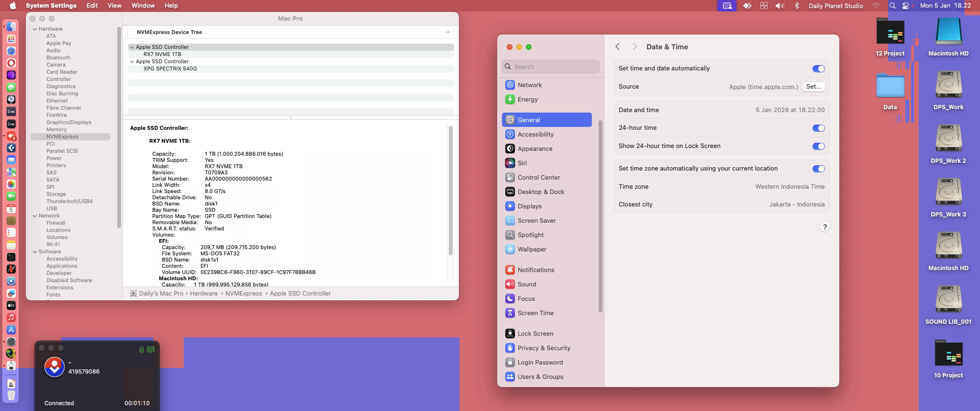Viewport: 980px width, 411px height.
Task: Open the Photos app in the Dock
Action: pos(11,184)
